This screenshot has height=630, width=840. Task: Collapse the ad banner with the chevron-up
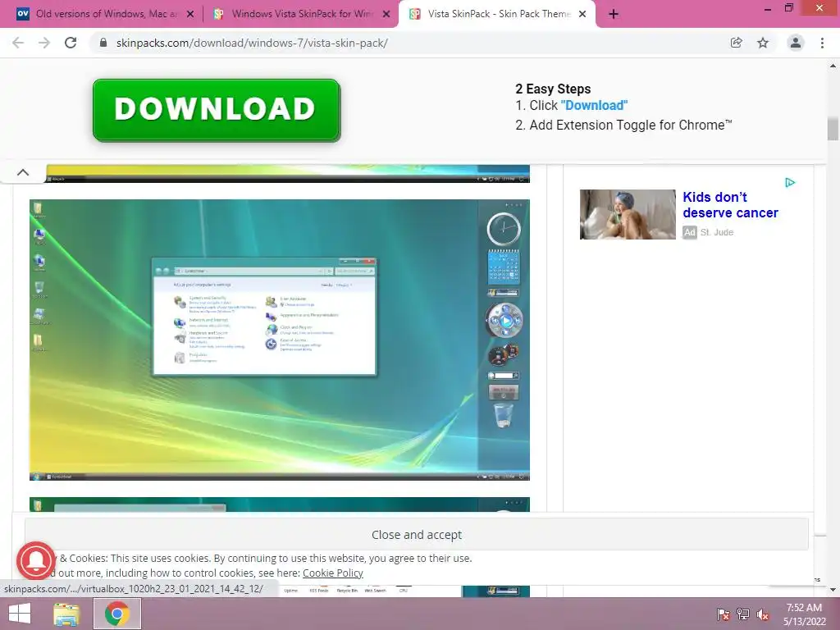(23, 172)
